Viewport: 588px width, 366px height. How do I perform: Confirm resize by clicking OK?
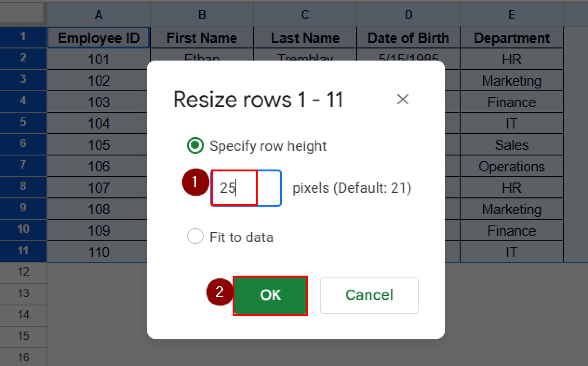tap(270, 295)
